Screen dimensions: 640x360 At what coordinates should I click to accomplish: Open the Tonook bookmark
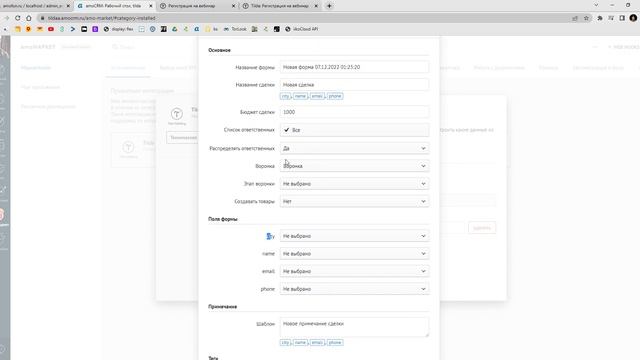(x=235, y=29)
